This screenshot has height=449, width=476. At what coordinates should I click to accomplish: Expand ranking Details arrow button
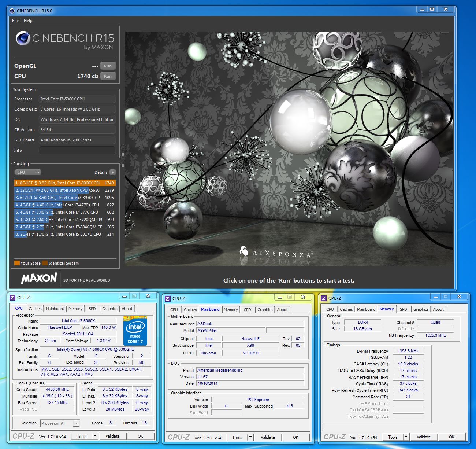113,172
